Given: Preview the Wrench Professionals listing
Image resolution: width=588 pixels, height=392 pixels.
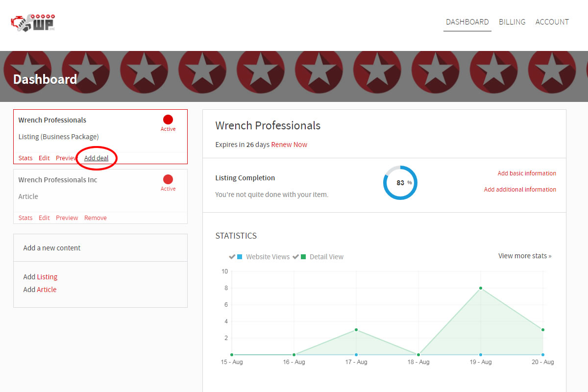Looking at the screenshot, I should point(67,158).
